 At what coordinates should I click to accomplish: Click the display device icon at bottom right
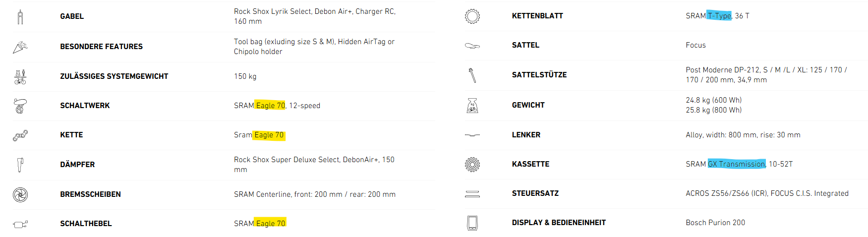472,223
